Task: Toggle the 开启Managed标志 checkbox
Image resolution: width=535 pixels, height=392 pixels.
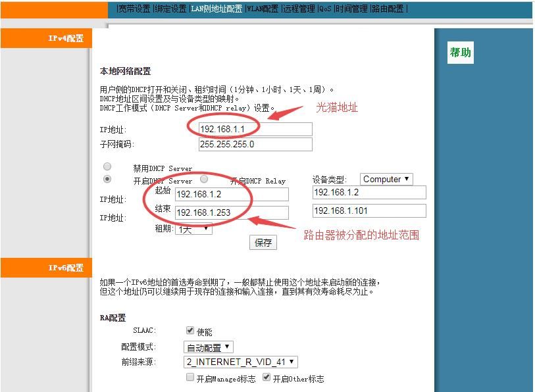Action: [x=190, y=378]
